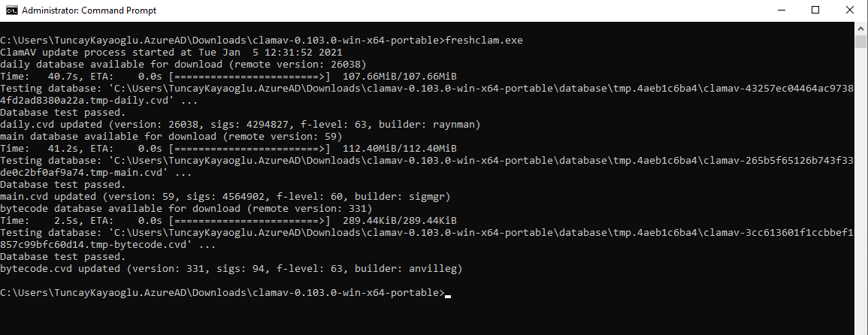Image resolution: width=868 pixels, height=335 pixels.
Task: Close the Administrator Command Prompt window
Action: click(850, 11)
